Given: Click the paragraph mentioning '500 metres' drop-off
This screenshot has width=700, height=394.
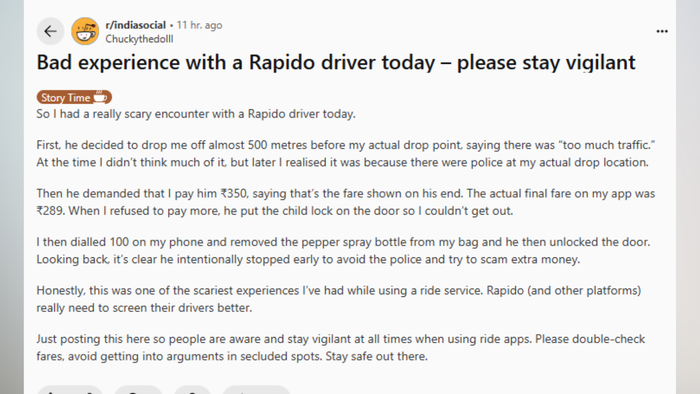Looking at the screenshot, I should (x=346, y=153).
